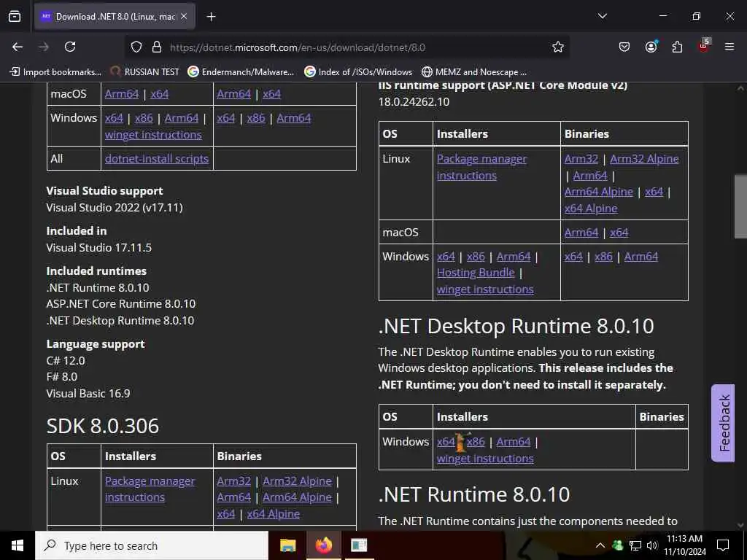Open the Firefox View icon
The image size is (747, 560).
click(x=15, y=16)
